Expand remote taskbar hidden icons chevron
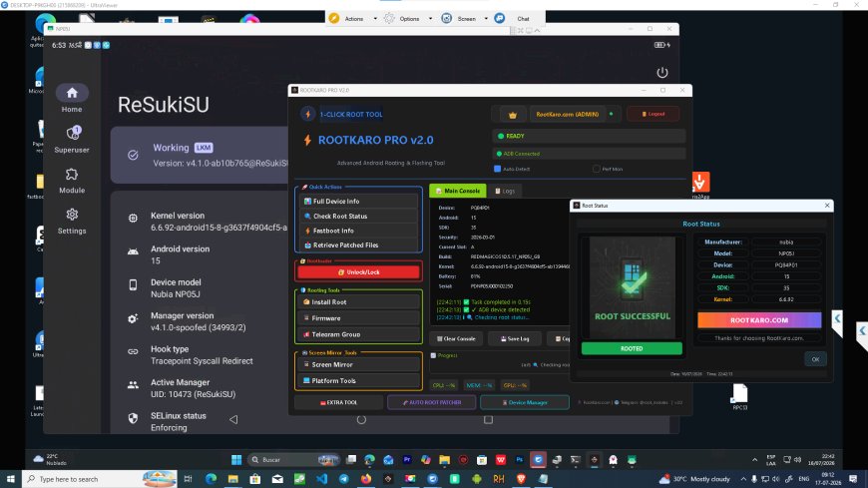 click(x=754, y=460)
